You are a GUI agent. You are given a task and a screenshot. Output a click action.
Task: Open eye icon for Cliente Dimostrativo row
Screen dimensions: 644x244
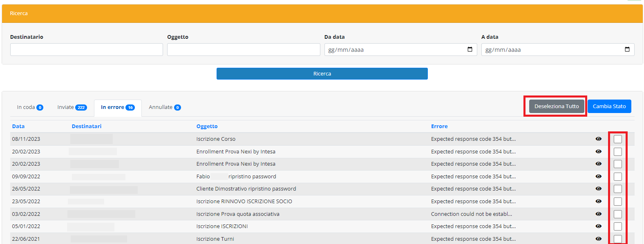point(598,189)
